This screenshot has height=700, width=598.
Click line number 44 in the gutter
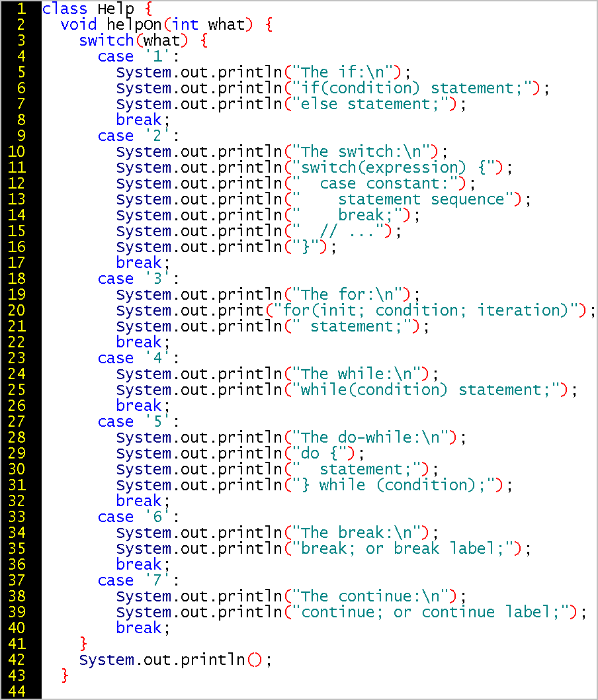click(17, 691)
